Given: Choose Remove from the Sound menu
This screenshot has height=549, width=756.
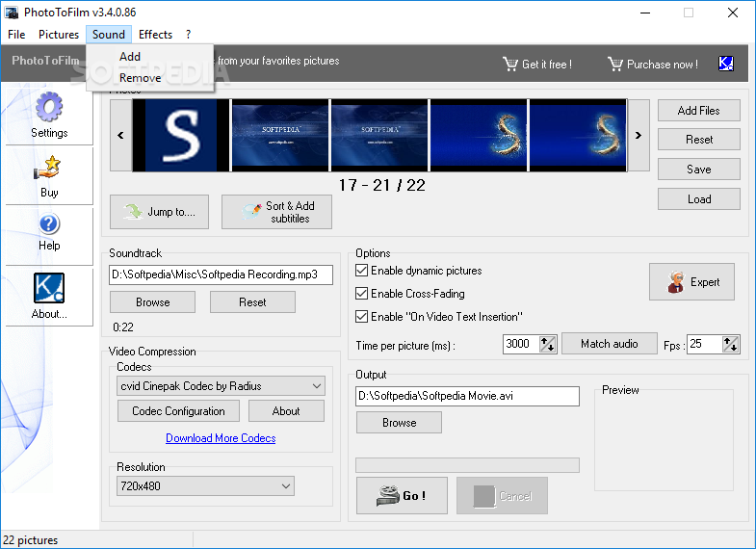Looking at the screenshot, I should click(149, 78).
